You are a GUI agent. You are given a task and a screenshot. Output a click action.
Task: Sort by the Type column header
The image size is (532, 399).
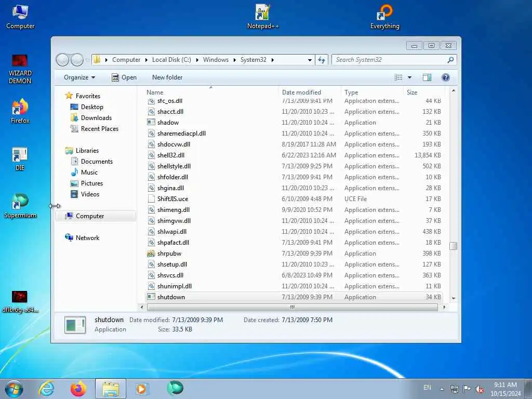[x=372, y=92]
